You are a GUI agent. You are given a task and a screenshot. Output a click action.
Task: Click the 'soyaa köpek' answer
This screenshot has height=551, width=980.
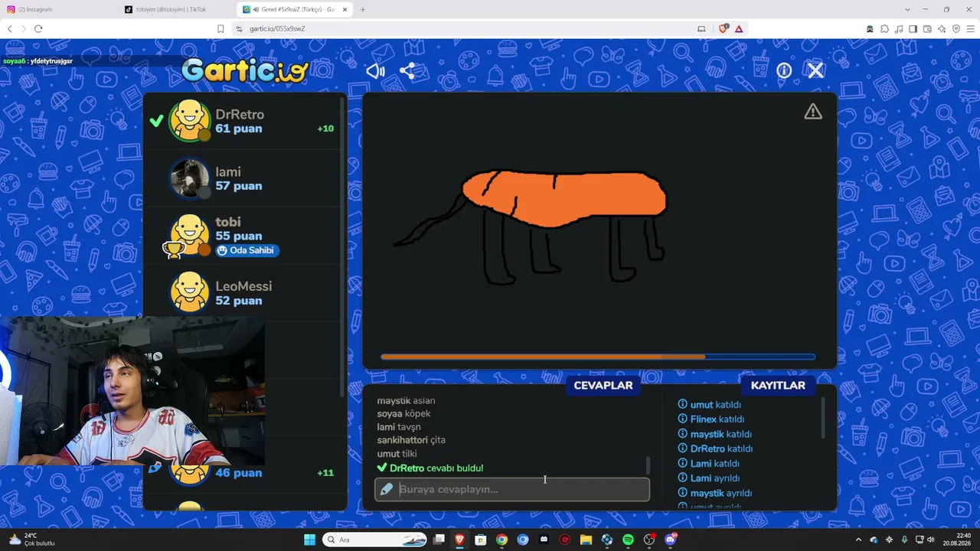tap(403, 414)
